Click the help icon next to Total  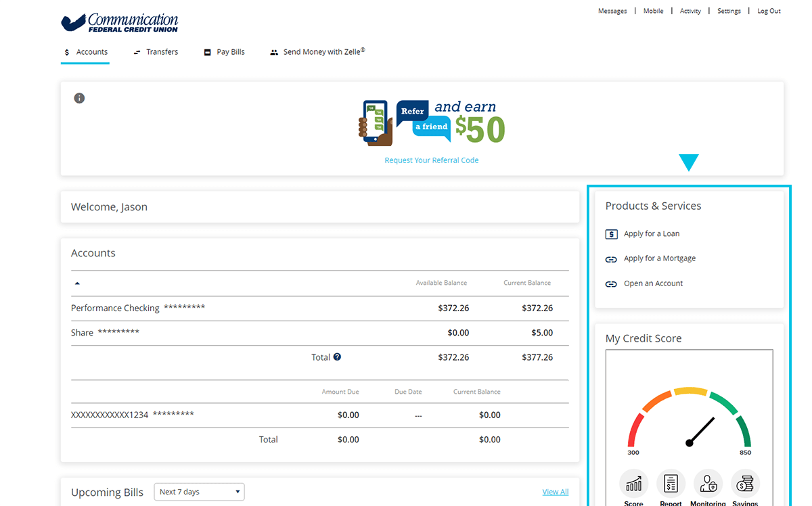pos(336,356)
